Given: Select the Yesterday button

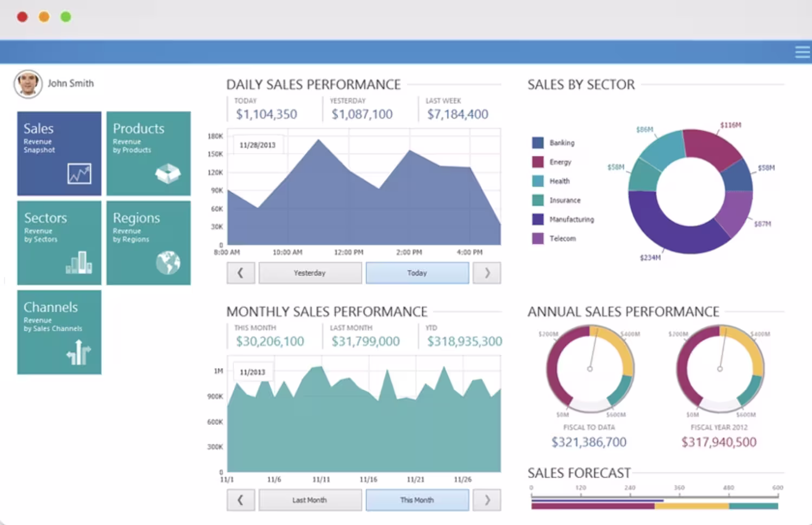Looking at the screenshot, I should coord(310,273).
